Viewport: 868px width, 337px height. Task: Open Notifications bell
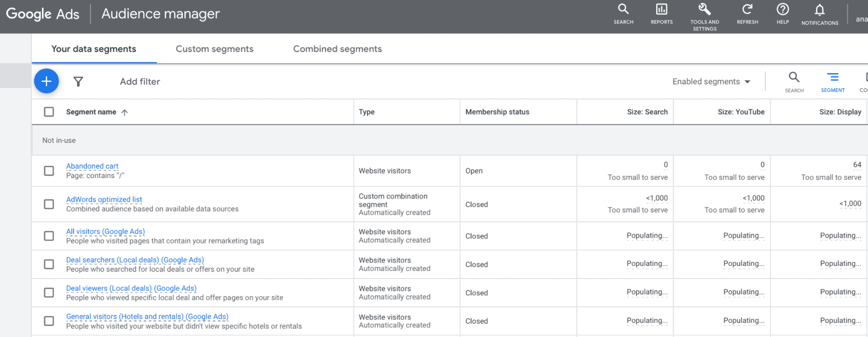pos(820,15)
